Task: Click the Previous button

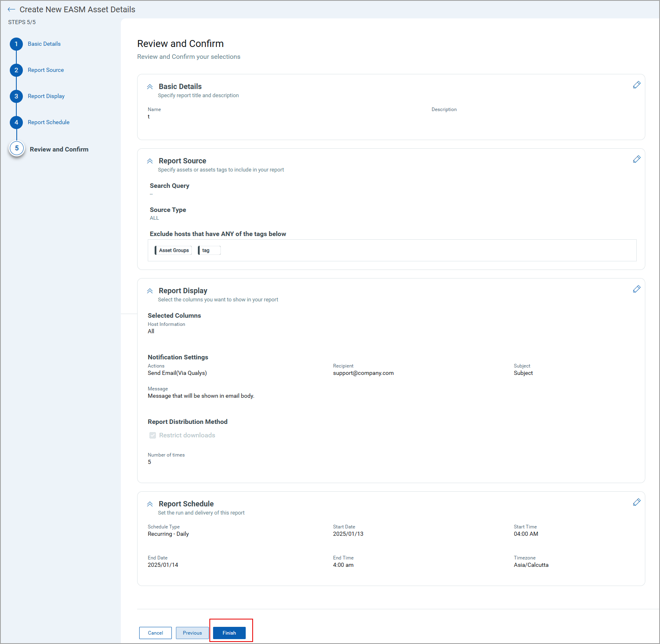Action: (x=192, y=633)
